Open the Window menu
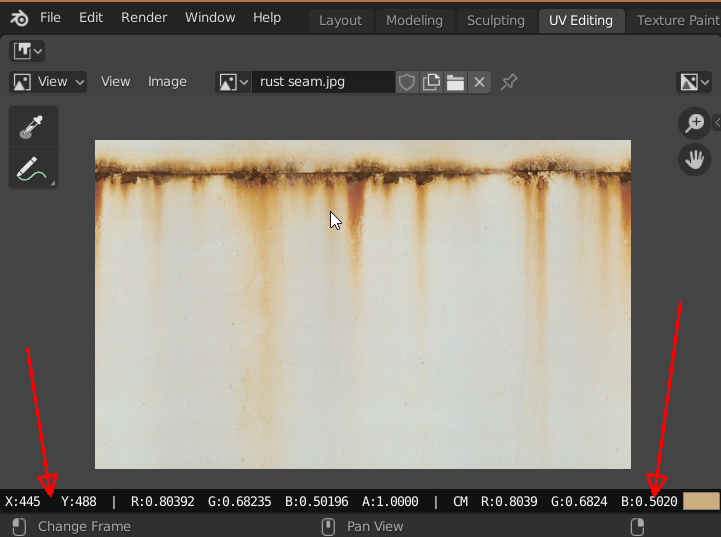Image resolution: width=721 pixels, height=537 pixels. [x=210, y=17]
